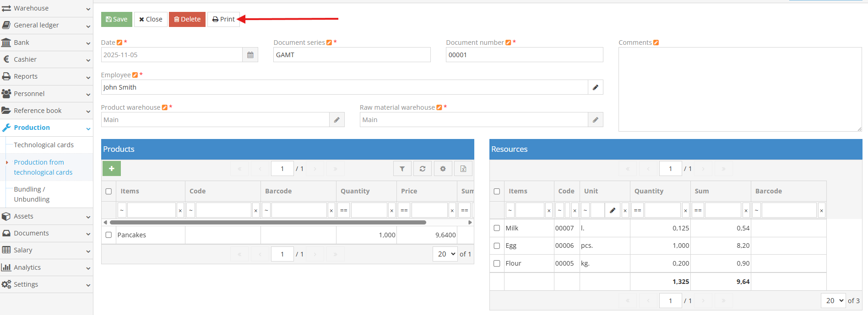Click pencil icon beside Raw material warehouse
This screenshot has width=868, height=315.
tap(595, 120)
